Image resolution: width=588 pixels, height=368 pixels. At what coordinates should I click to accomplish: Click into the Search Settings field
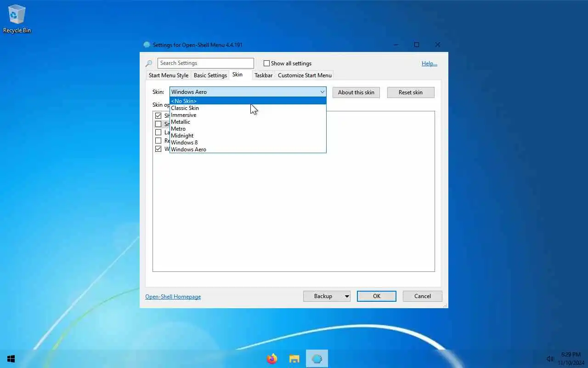(205, 63)
